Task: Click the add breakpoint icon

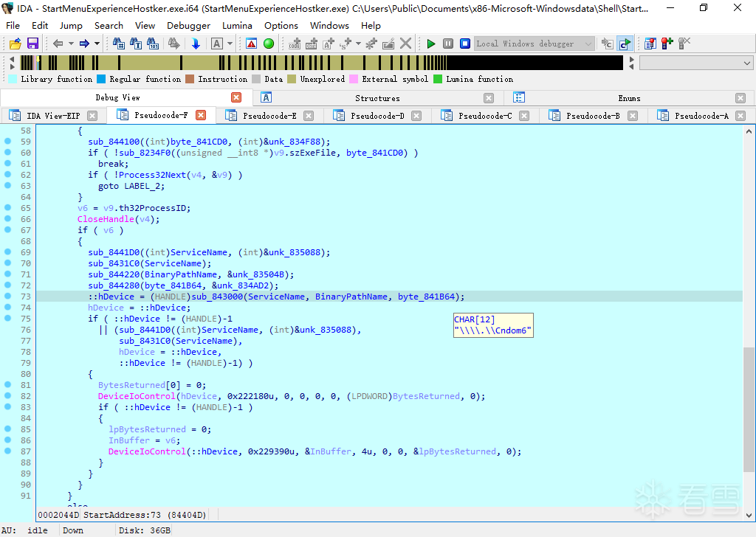Action: click(667, 44)
